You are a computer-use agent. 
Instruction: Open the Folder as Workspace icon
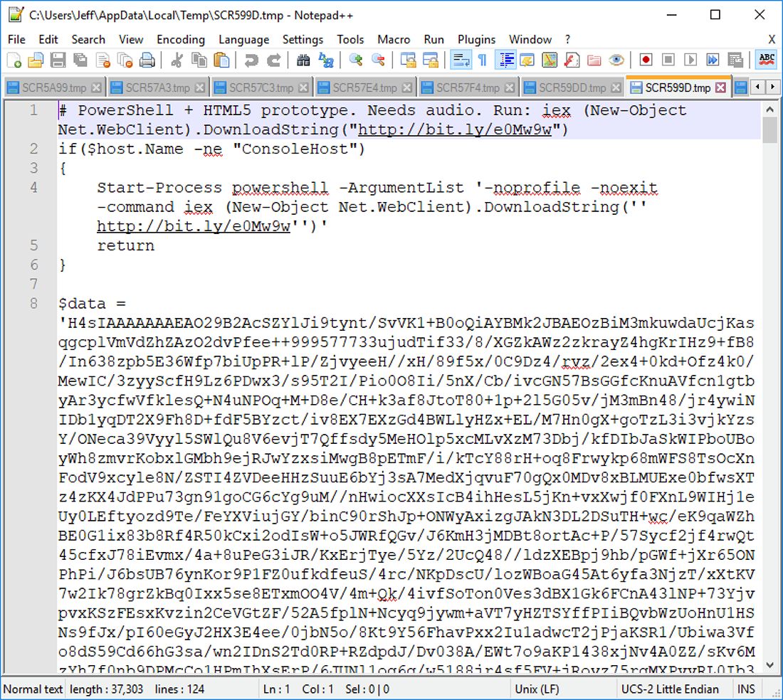[x=594, y=60]
